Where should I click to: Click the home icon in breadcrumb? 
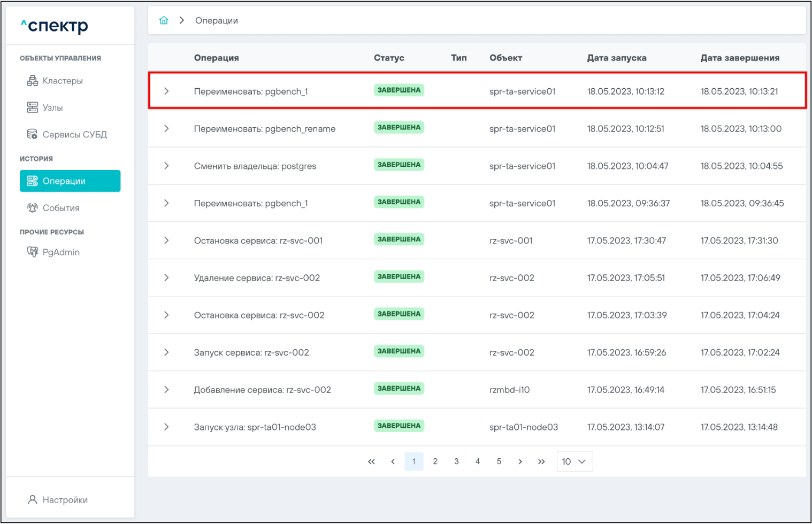164,20
